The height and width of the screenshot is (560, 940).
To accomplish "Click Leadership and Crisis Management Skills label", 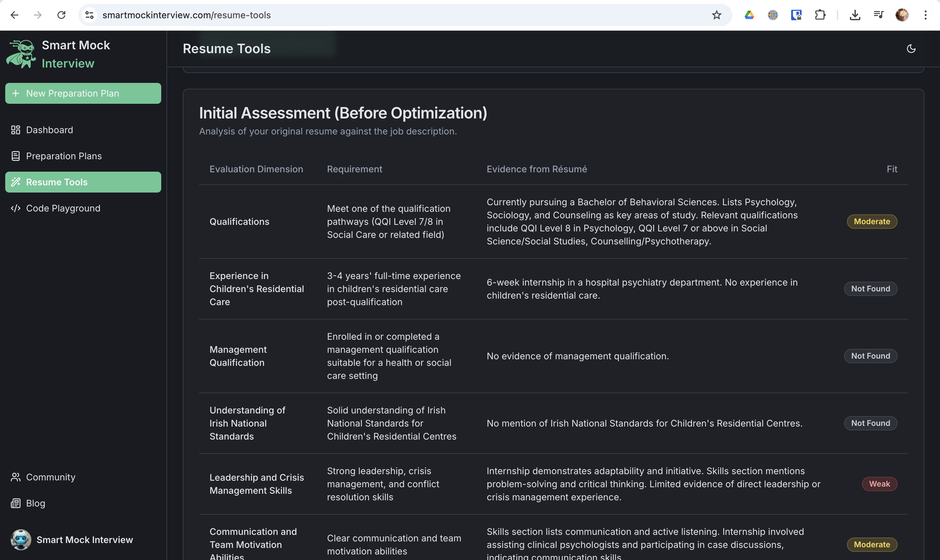I will click(x=257, y=484).
